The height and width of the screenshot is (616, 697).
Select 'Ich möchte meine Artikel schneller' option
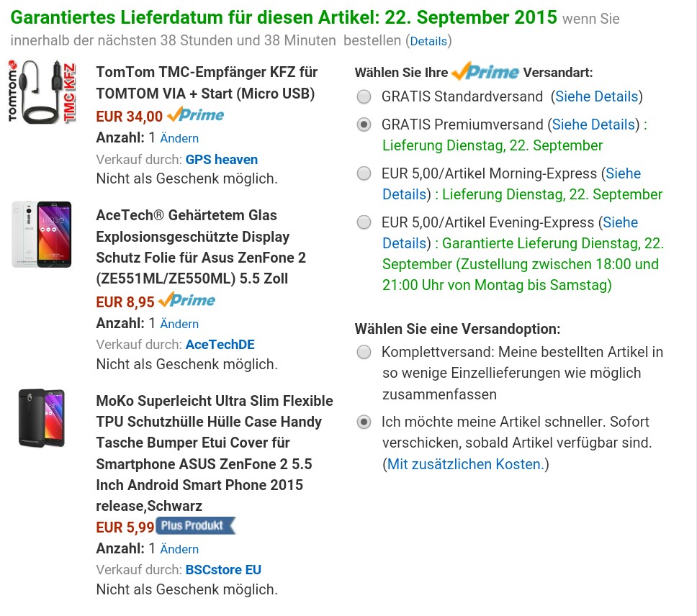[364, 422]
